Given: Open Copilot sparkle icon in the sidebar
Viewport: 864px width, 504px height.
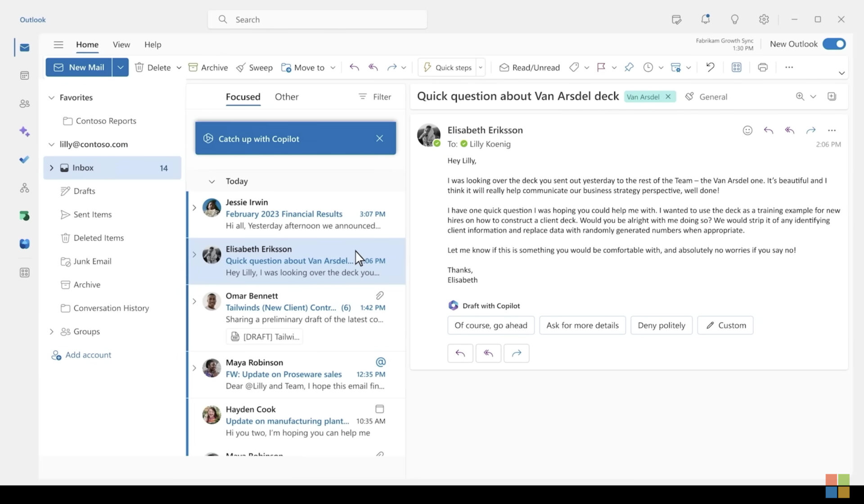Looking at the screenshot, I should click(25, 131).
